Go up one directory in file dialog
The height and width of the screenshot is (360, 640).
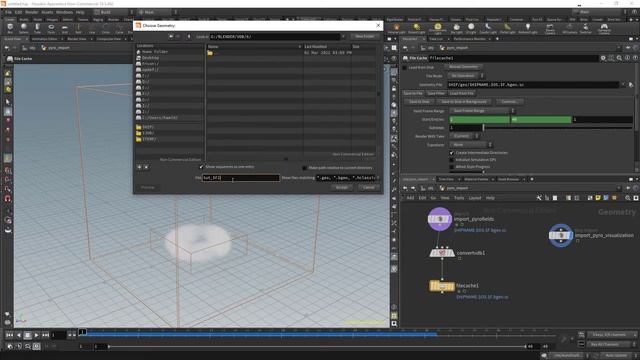click(x=189, y=37)
